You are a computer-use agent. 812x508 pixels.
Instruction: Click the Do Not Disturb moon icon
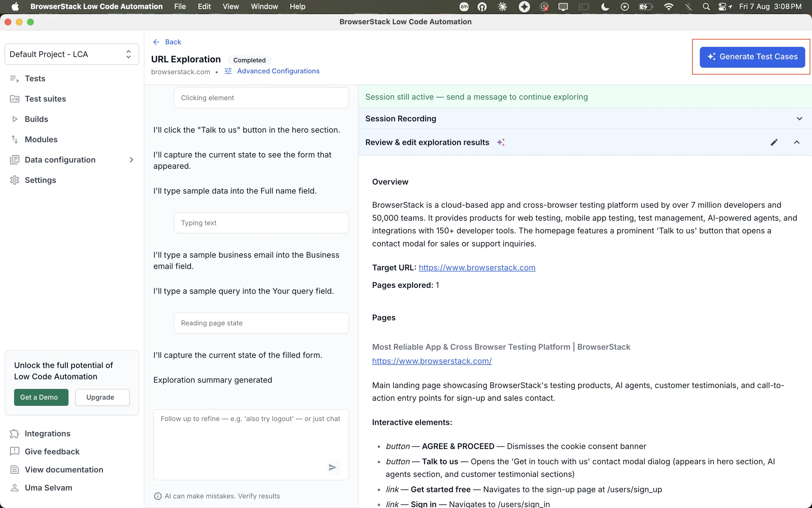point(605,7)
